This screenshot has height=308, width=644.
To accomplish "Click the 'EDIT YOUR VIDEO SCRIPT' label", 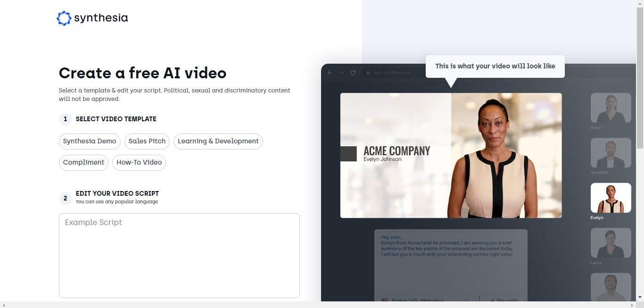I will [117, 193].
